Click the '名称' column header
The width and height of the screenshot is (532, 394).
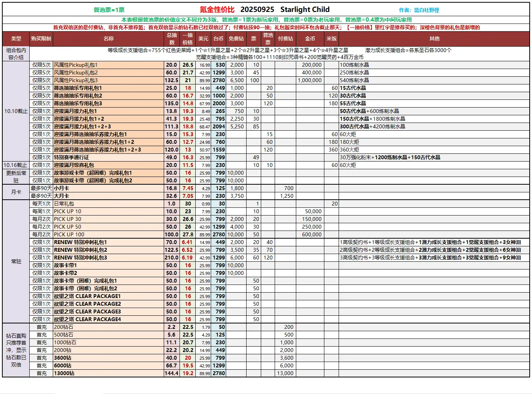(x=109, y=39)
